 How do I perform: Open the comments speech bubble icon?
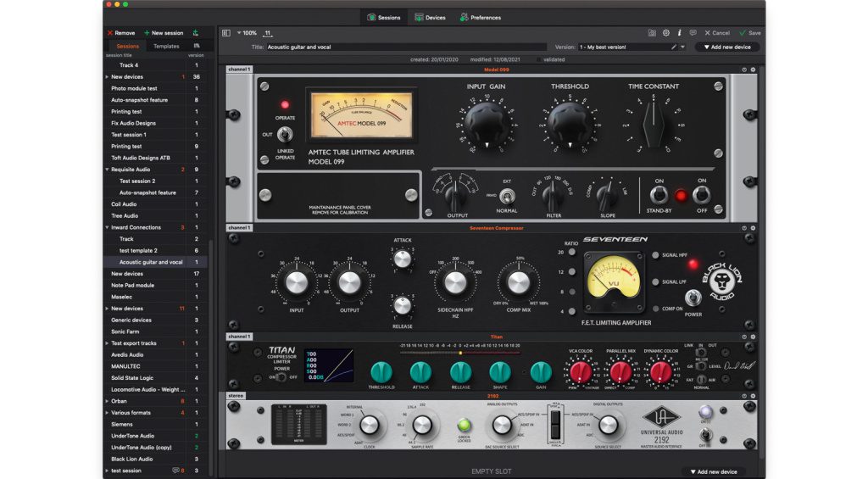[x=693, y=33]
